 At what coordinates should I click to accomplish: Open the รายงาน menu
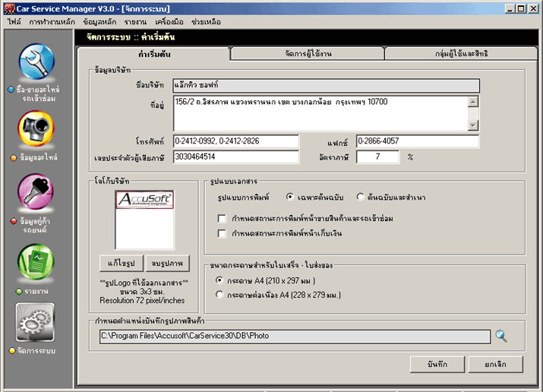click(x=135, y=22)
